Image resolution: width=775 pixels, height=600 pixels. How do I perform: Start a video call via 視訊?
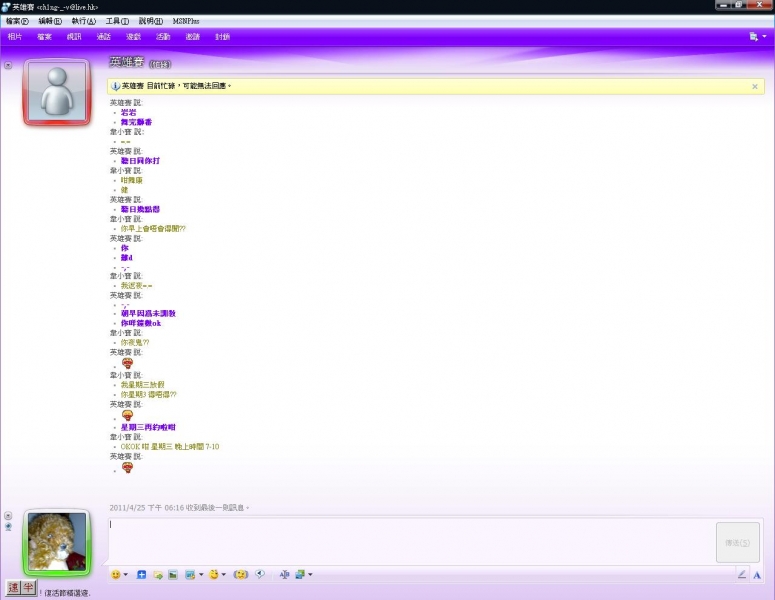pyautogui.click(x=74, y=37)
